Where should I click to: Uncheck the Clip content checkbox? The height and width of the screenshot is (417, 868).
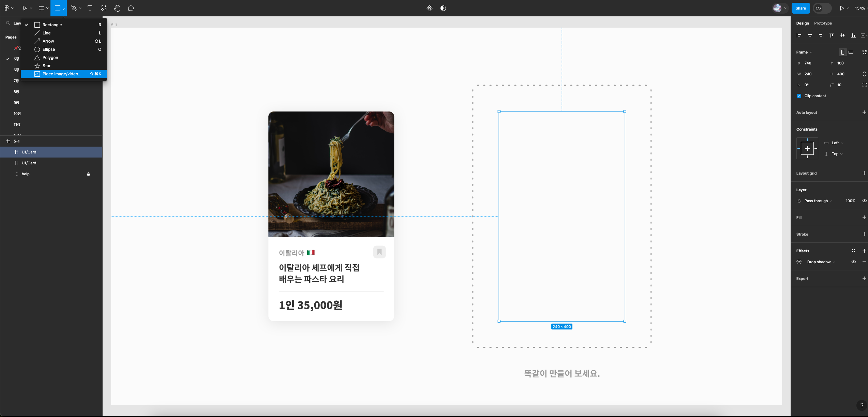tap(799, 96)
